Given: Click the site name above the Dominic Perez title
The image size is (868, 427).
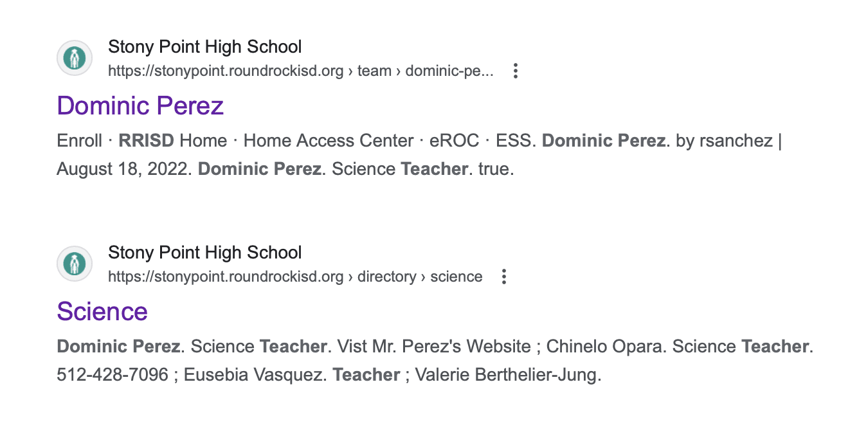Looking at the screenshot, I should tap(204, 47).
